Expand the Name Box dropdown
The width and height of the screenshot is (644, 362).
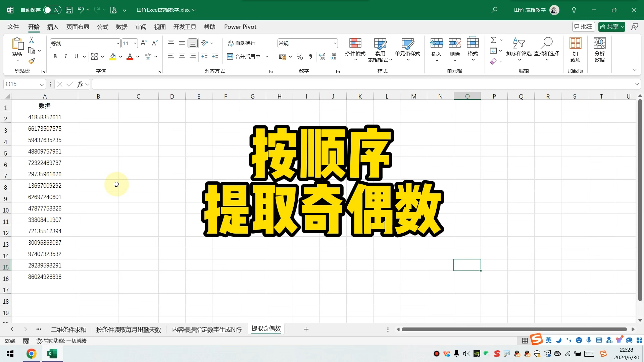(x=42, y=84)
